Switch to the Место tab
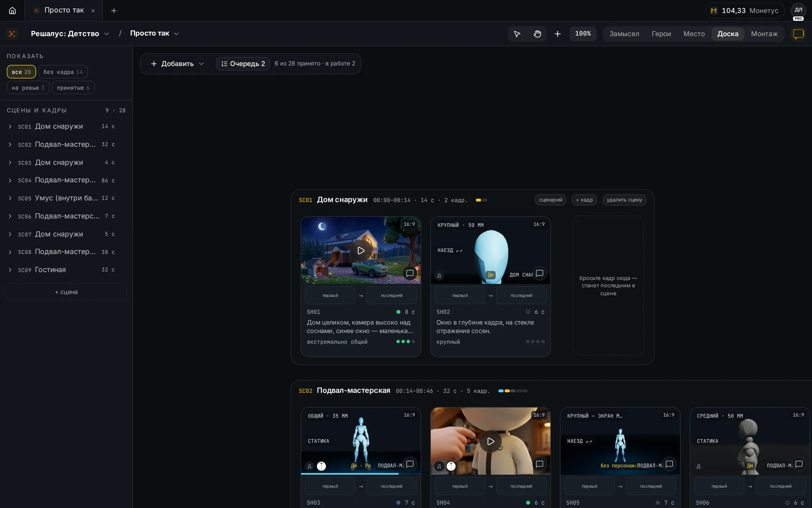This screenshot has height=508, width=812. [x=694, y=34]
